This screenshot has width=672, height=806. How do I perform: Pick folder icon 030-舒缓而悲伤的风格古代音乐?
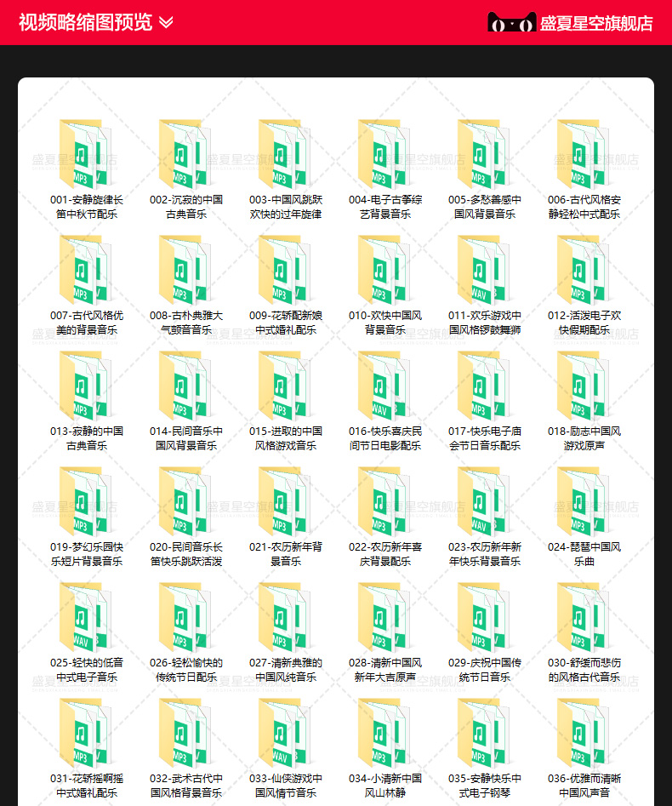coord(584,617)
